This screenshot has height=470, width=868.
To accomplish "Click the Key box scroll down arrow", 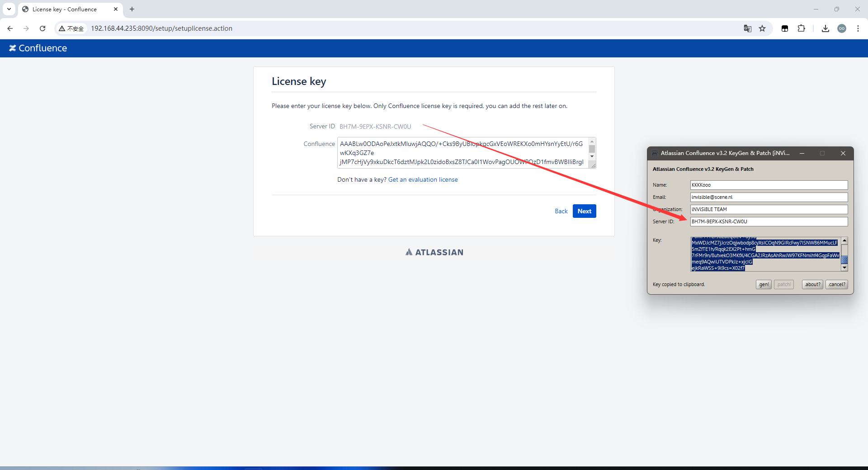I will [x=844, y=268].
